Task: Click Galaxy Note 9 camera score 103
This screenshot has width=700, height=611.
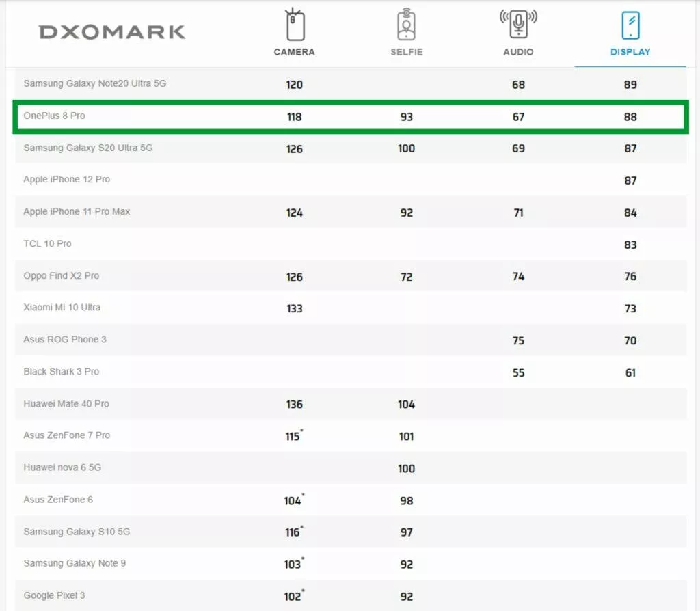Action: click(294, 564)
